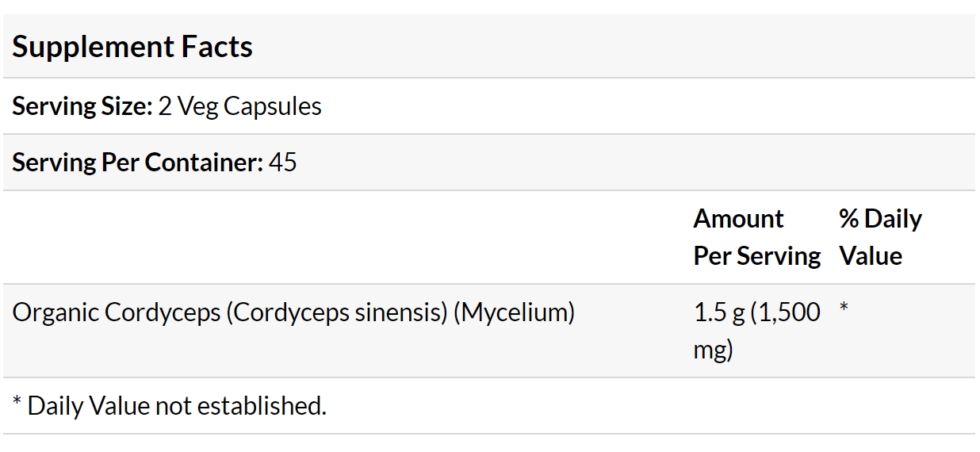This screenshot has width=980, height=452.
Task: Click the Supplement Facts heading
Action: coord(132,47)
